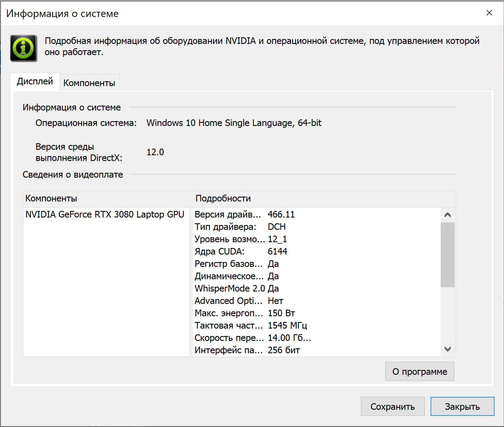Select the Макс. энергоп... 150 Вт row
The height and width of the screenshot is (427, 504).
[317, 313]
